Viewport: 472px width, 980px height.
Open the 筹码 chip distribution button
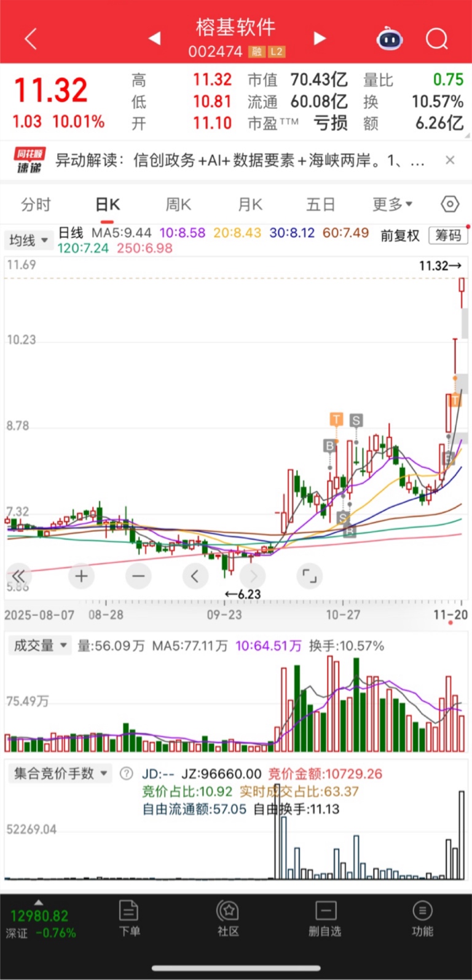tap(448, 235)
